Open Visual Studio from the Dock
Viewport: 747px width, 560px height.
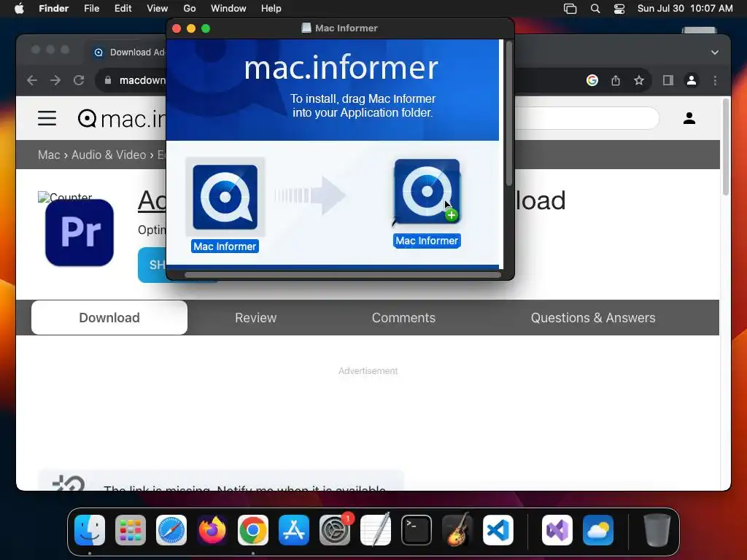pos(557,530)
